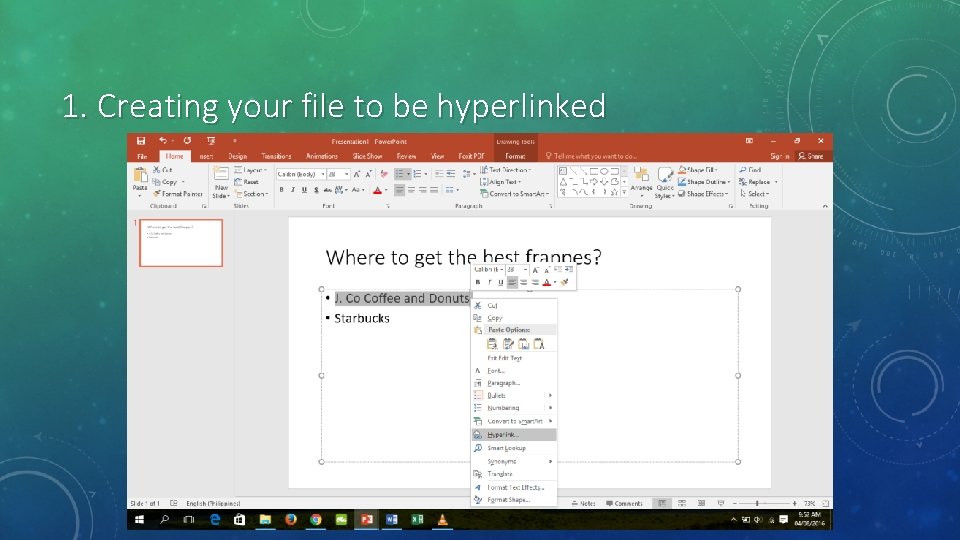This screenshot has width=960, height=540.
Task: Expand the shapes gallery More arrow
Action: click(624, 192)
